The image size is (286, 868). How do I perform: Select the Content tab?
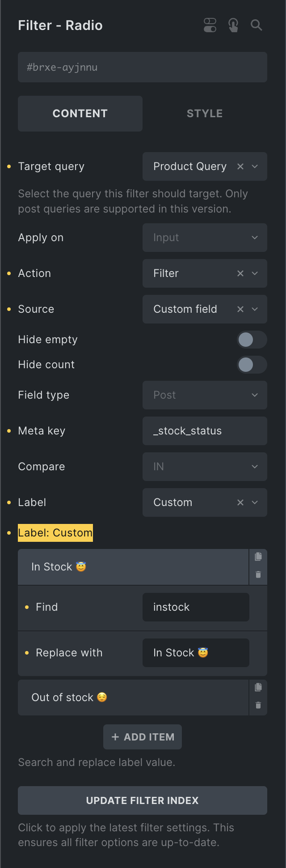[80, 114]
